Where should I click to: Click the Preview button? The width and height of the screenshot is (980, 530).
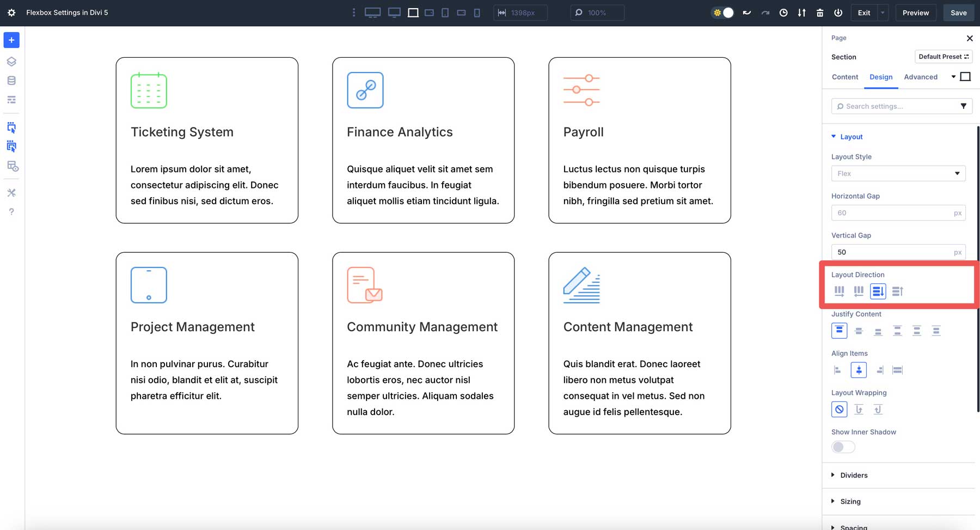coord(915,13)
